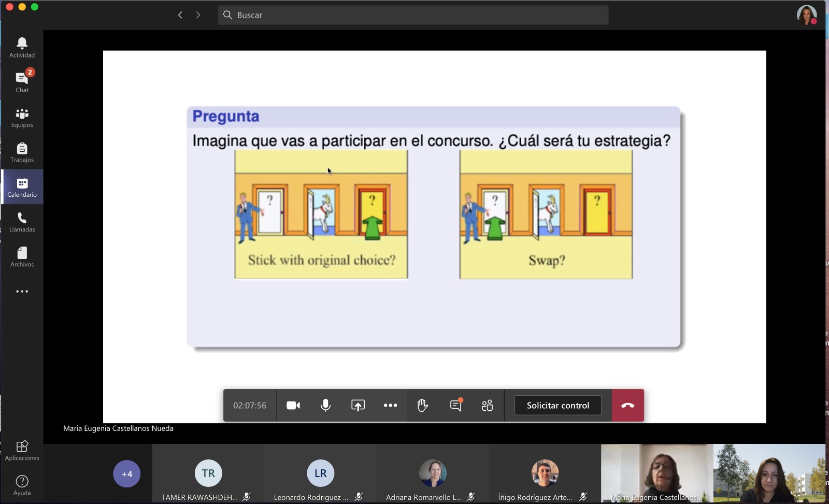Open Aplicaciones from the sidebar
Viewport: 829px width, 504px height.
22,450
